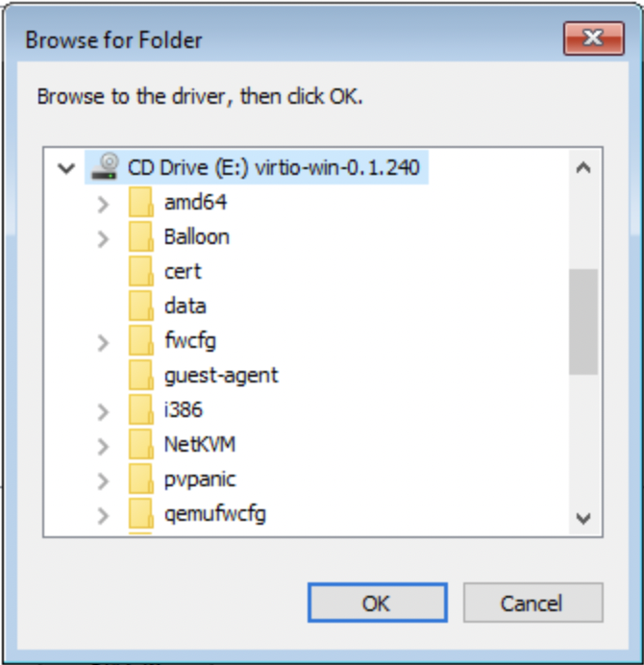Click the Balloon folder icon
This screenshot has height=665, width=644.
click(x=141, y=237)
